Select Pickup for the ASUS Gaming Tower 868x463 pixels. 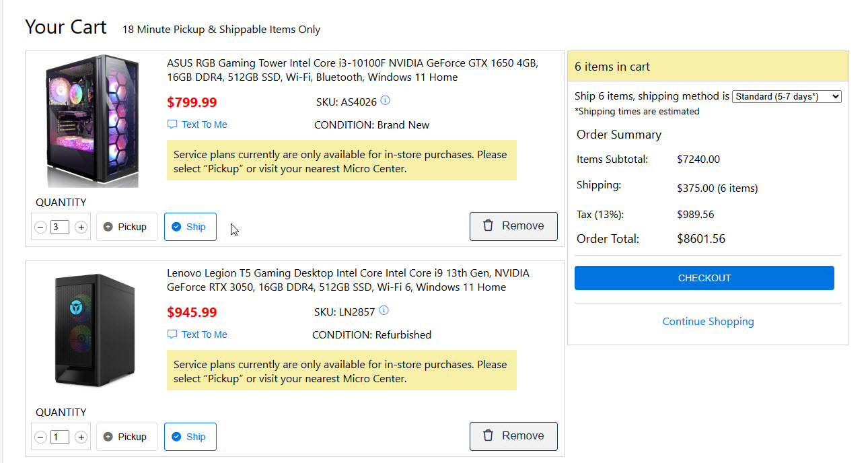click(x=126, y=227)
